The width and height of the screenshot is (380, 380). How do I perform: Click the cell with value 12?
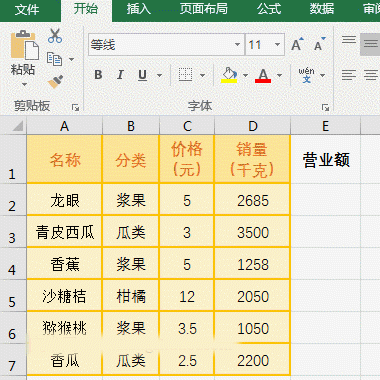pyautogui.click(x=187, y=296)
